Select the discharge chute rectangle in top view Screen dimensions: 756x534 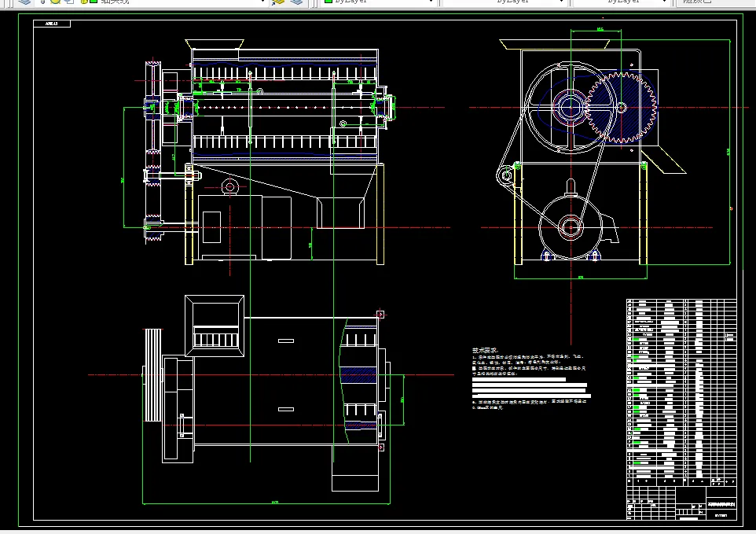click(355, 468)
